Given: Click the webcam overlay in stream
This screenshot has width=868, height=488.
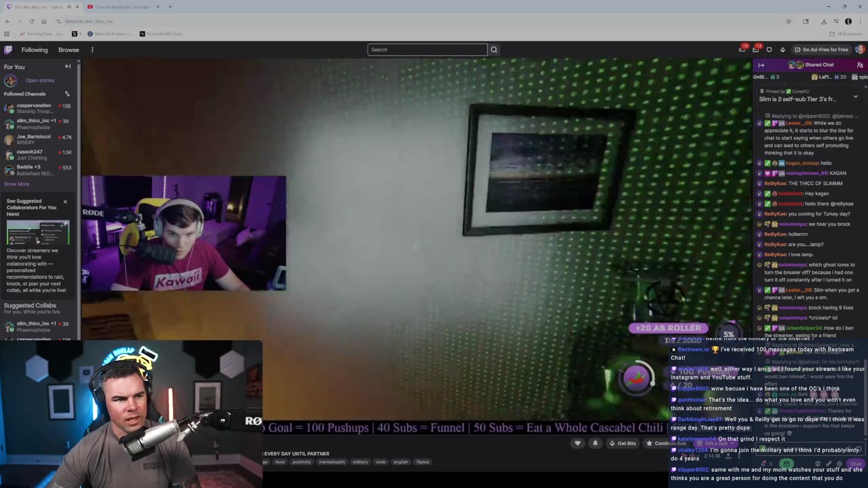Looking at the screenshot, I should tap(184, 233).
